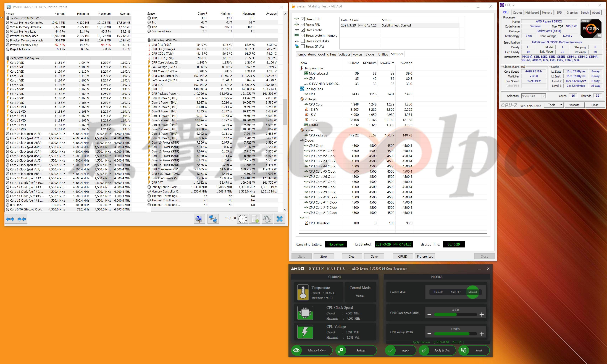Screen dimensions: 607x364
Task: Click HWiNFO expand columns double-arrow icon
Action: tap(10, 219)
